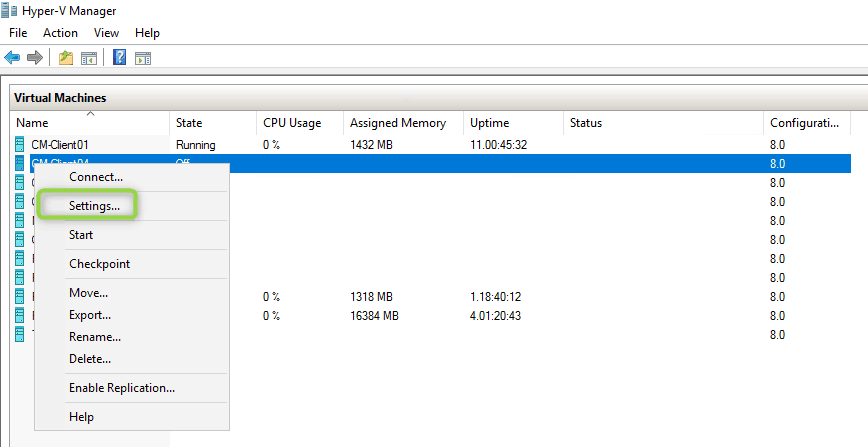Click the 1.18:40:12 uptime cell
This screenshot has width=868, height=447.
(x=495, y=297)
